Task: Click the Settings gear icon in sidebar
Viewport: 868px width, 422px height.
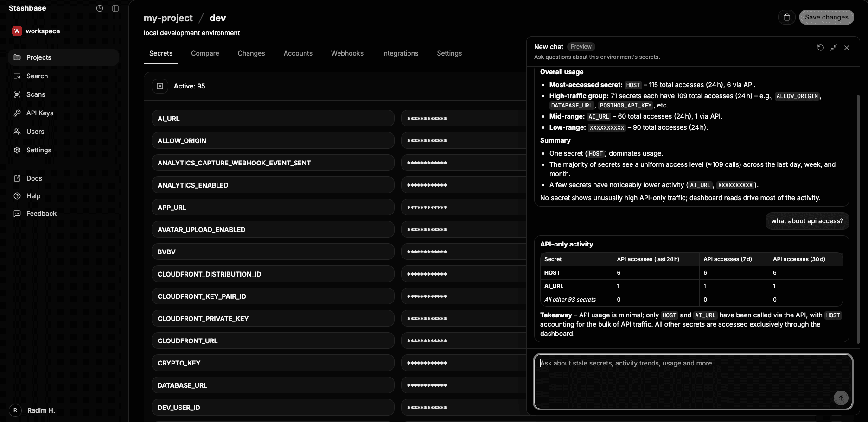Action: click(x=17, y=150)
